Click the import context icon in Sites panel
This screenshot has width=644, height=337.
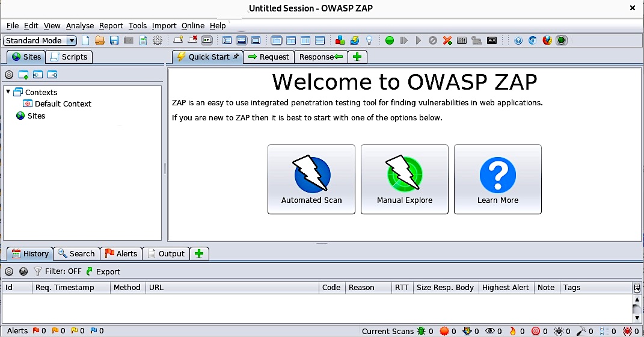(38, 75)
